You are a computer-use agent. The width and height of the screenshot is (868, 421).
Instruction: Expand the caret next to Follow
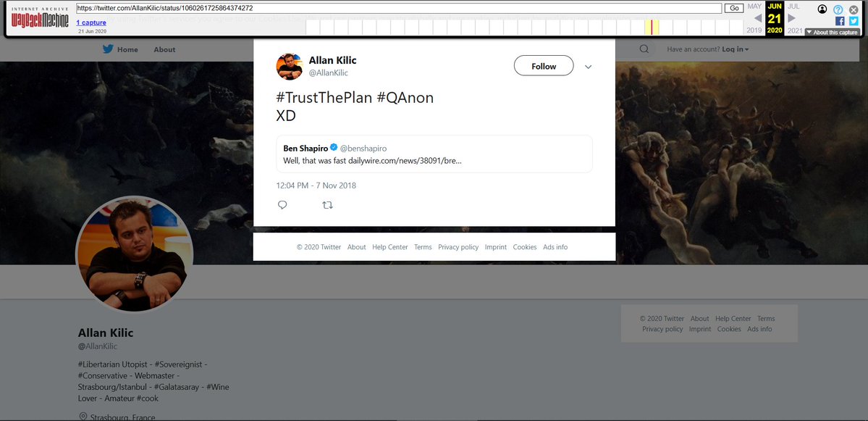[589, 66]
